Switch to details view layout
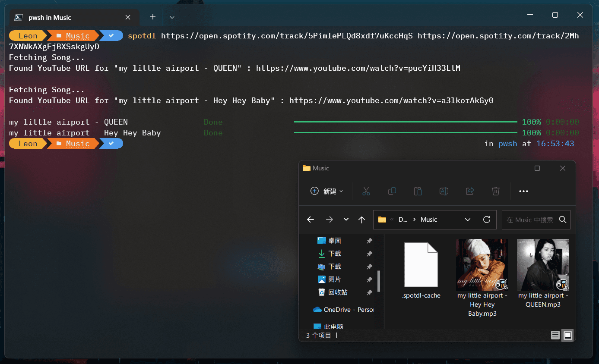This screenshot has height=364, width=599. pos(555,335)
